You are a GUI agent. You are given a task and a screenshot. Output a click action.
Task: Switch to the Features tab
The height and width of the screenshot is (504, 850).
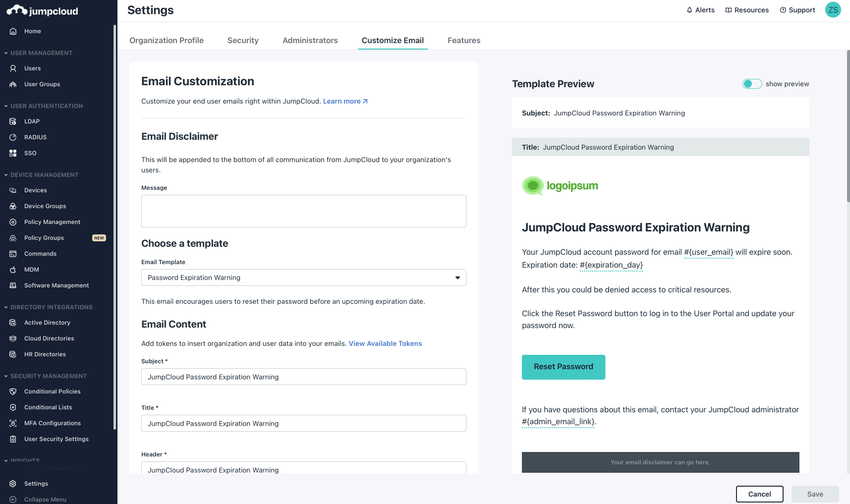[x=464, y=41]
